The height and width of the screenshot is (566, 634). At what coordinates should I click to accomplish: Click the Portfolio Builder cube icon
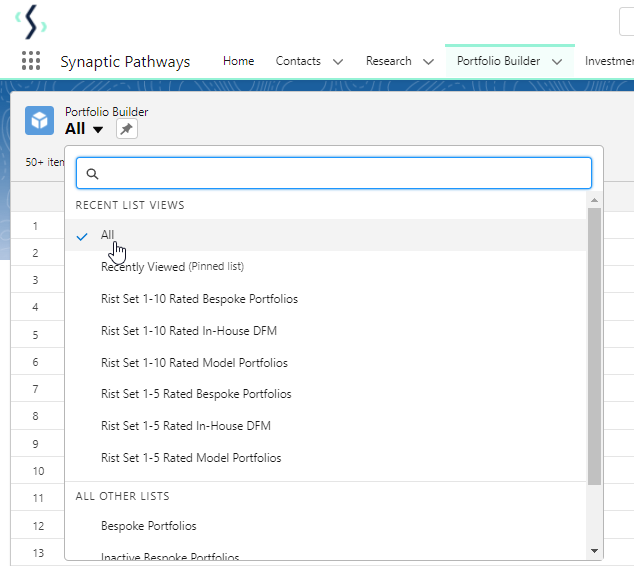(40, 121)
